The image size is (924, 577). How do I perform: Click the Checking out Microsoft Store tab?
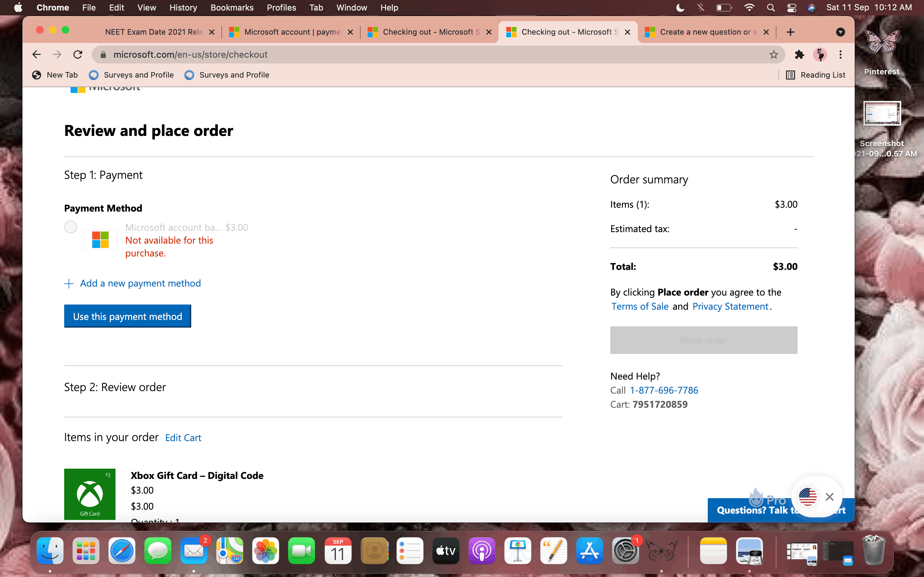(431, 31)
